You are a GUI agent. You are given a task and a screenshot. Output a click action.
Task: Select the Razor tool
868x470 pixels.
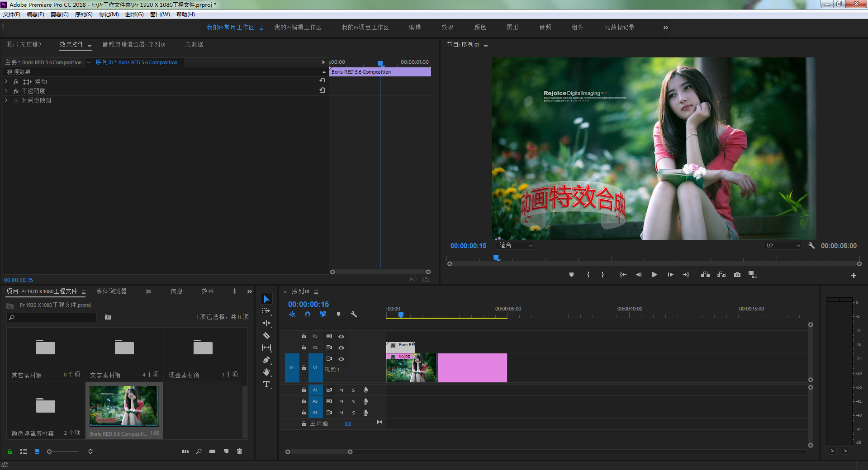[266, 335]
